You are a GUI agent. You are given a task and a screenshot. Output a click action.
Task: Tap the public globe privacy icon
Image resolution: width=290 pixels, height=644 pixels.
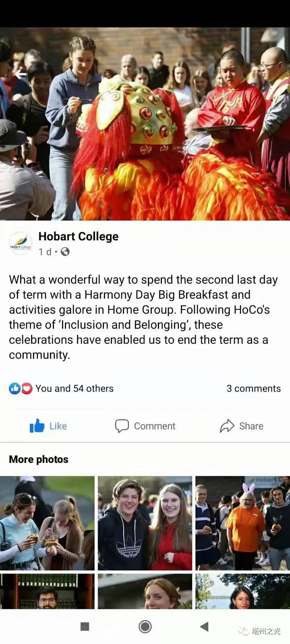pos(65,252)
